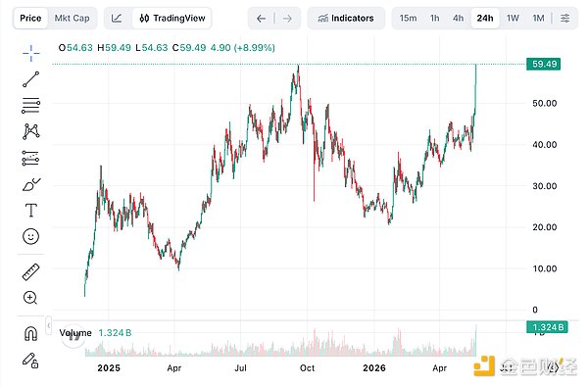
Task: Click the 2025 time axis label
Action: coord(109,367)
